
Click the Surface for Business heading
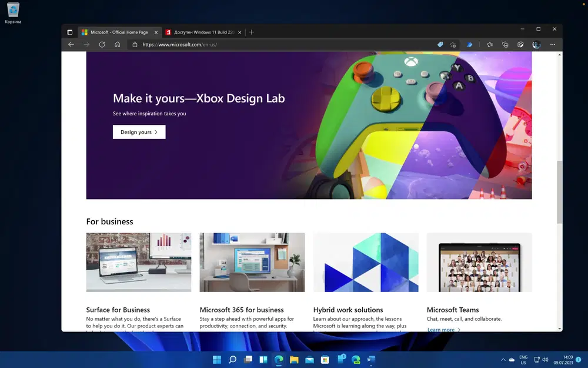pos(118,310)
